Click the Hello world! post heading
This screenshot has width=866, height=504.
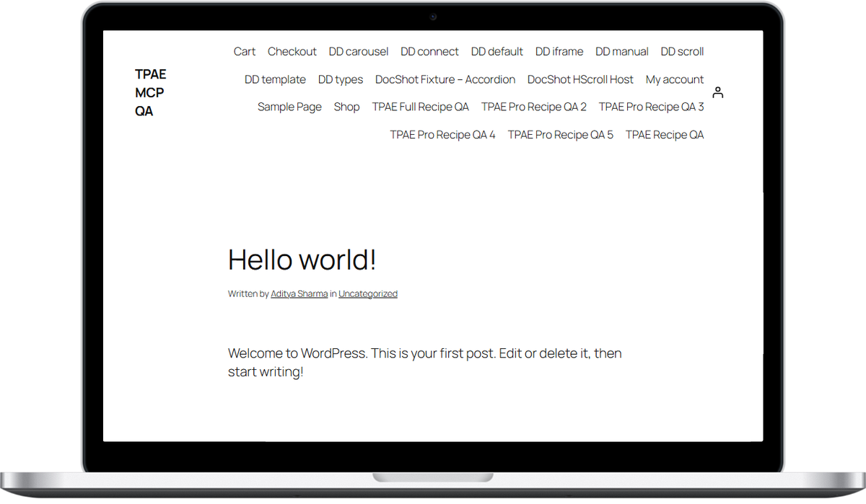pyautogui.click(x=302, y=260)
